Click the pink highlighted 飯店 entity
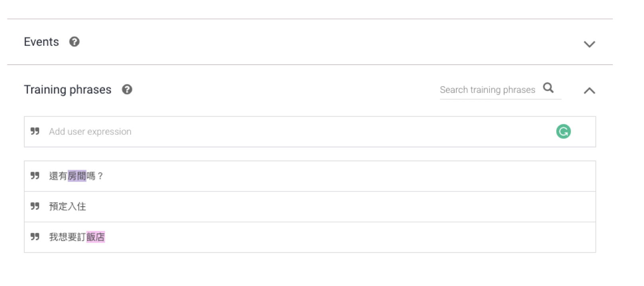The image size is (644, 286). pyautogui.click(x=96, y=237)
